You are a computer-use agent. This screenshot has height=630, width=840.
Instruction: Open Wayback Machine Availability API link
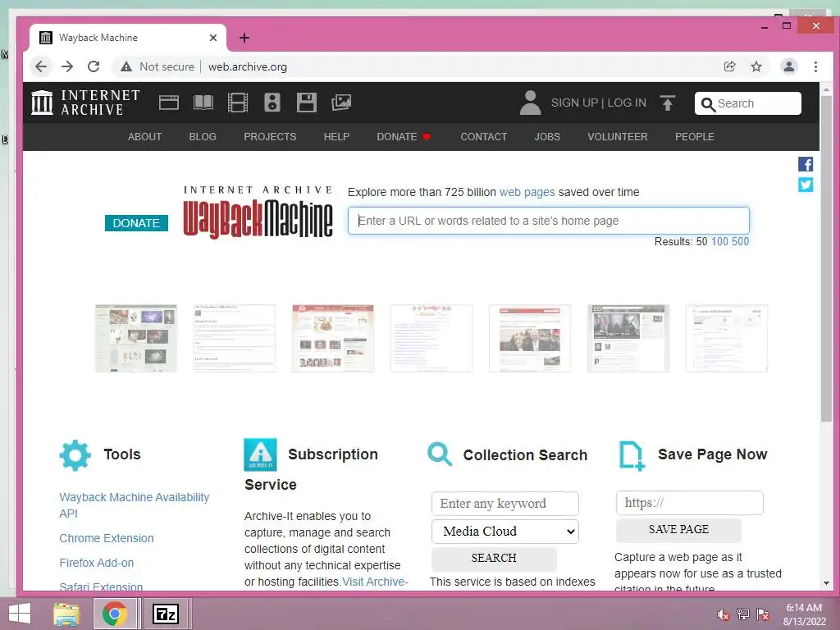[134, 505]
